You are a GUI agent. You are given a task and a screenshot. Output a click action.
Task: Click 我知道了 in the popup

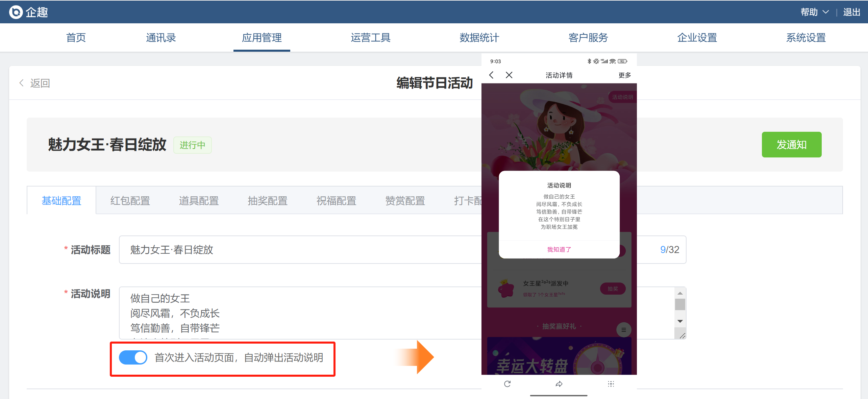click(559, 249)
